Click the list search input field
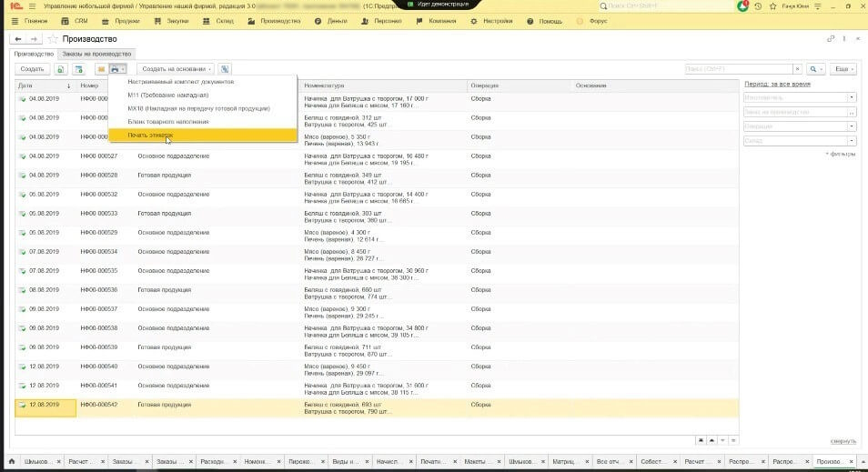Viewport: 868px width, 472px height. (738, 69)
